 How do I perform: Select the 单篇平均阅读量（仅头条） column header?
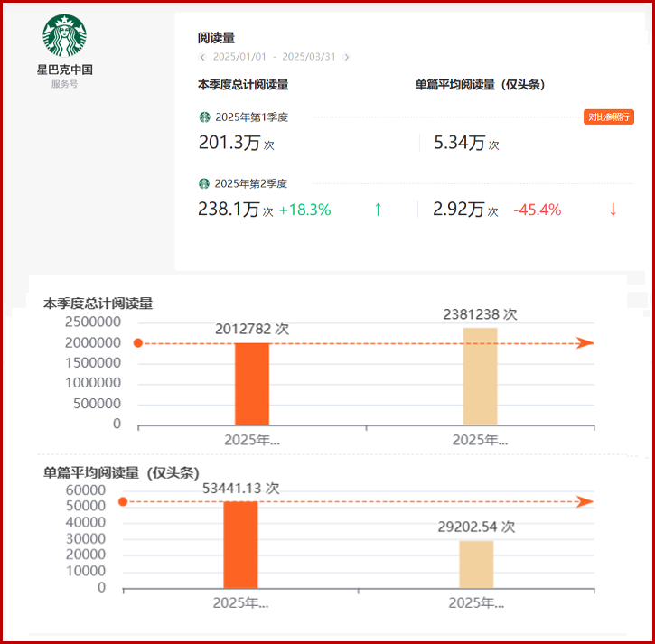pos(480,85)
